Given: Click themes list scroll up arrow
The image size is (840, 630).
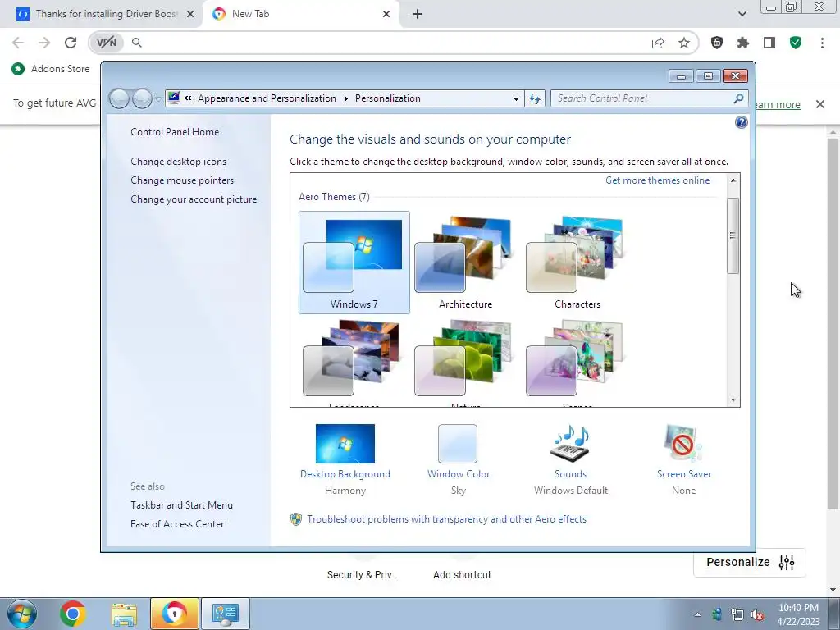Looking at the screenshot, I should (x=733, y=180).
